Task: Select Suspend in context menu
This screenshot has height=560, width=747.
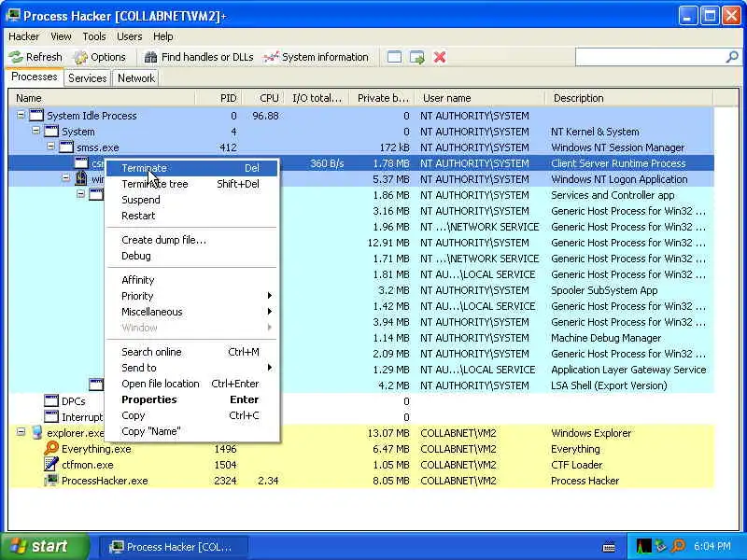Action: [191, 200]
